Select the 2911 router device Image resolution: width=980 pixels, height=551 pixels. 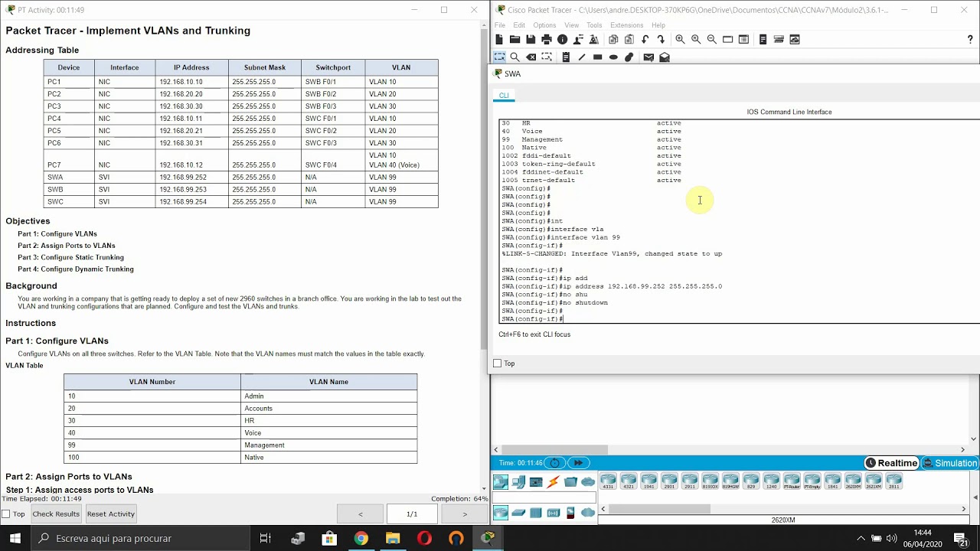point(690,481)
